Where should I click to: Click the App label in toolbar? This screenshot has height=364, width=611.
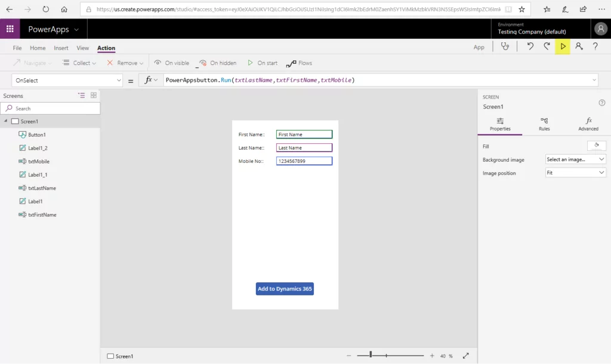479,47
